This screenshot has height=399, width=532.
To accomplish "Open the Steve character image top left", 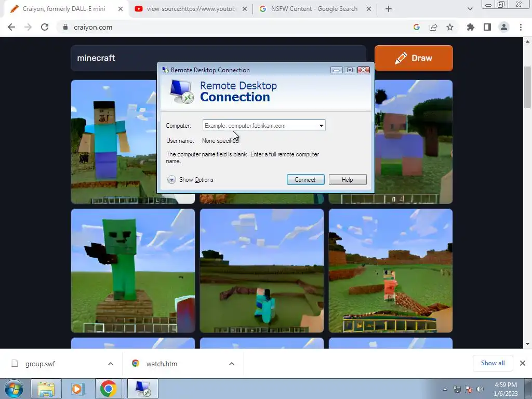I will pos(114,142).
